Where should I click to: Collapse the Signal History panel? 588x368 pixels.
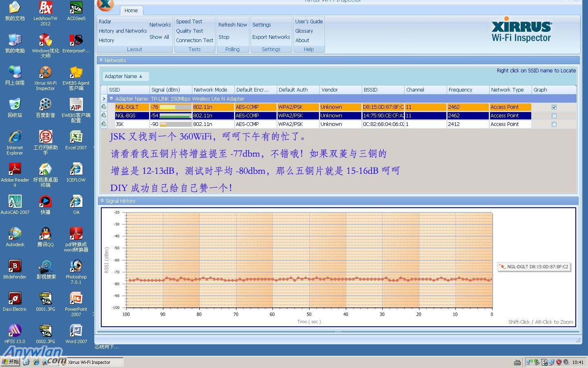click(x=102, y=201)
